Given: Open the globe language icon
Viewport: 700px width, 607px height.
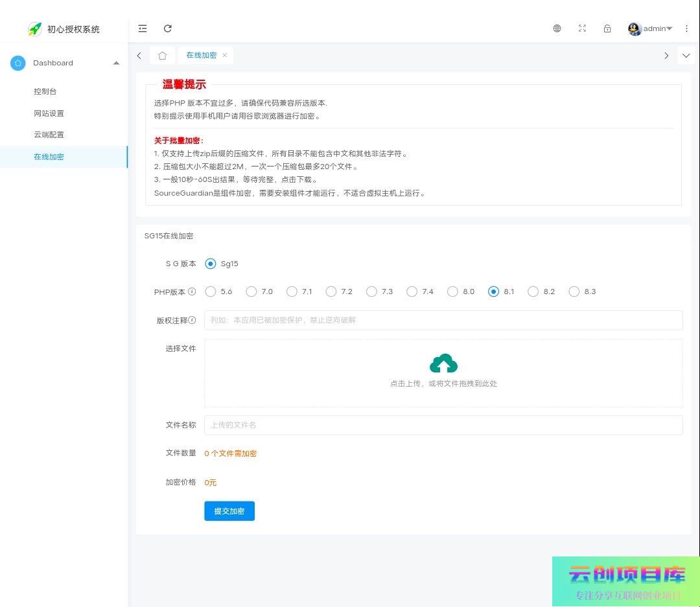Looking at the screenshot, I should pyautogui.click(x=557, y=29).
